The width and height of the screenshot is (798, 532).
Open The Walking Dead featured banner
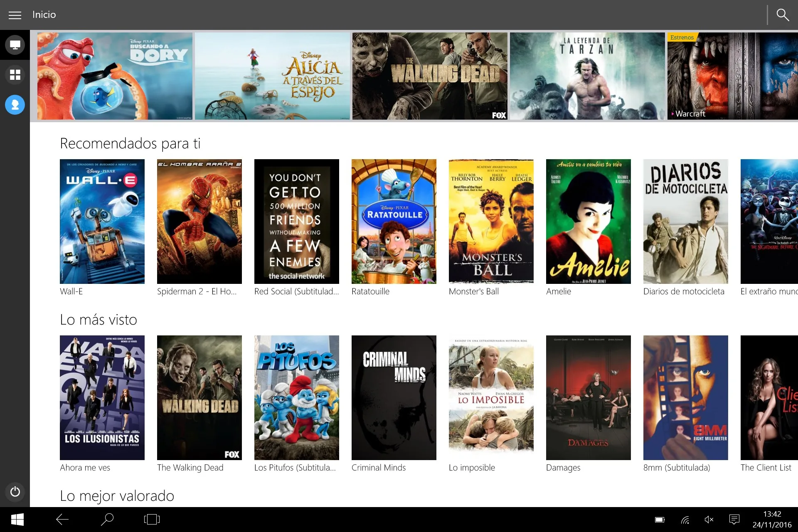tap(430, 76)
